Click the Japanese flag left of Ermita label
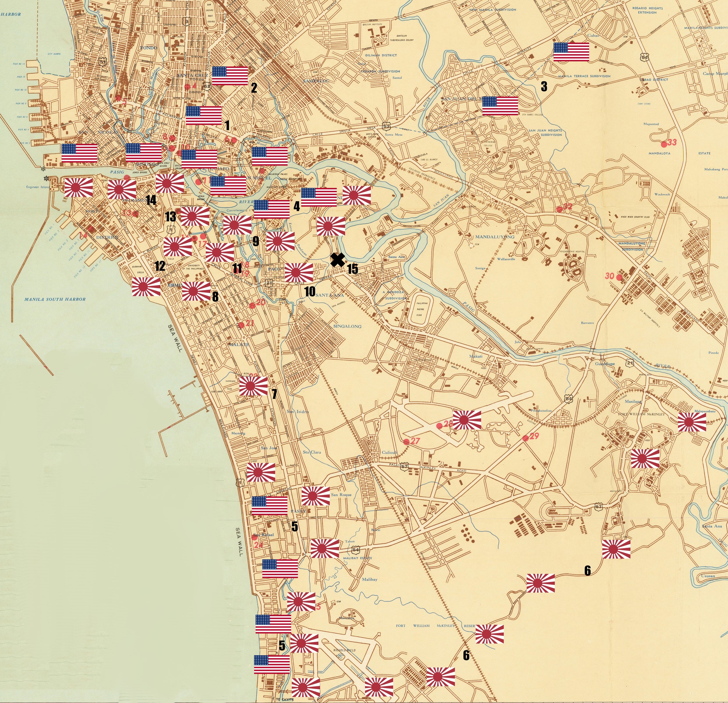This screenshot has height=703, width=728. pyautogui.click(x=146, y=287)
